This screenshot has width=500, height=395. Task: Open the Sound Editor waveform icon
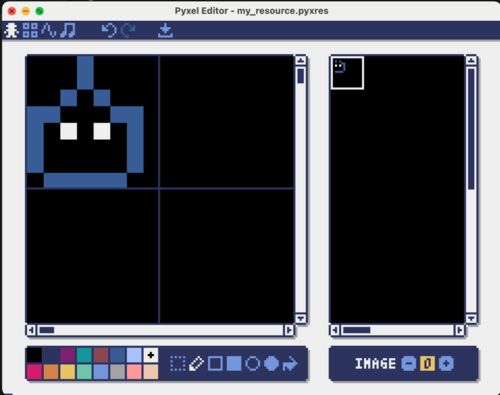[49, 30]
